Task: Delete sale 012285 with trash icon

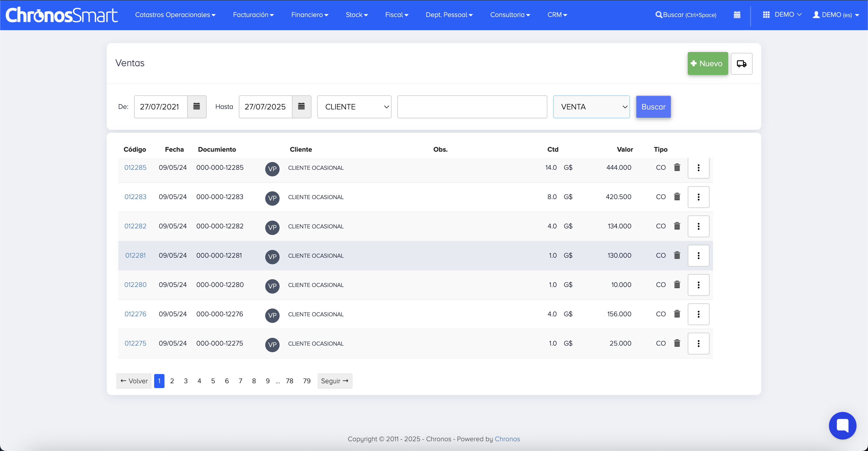Action: (677, 167)
